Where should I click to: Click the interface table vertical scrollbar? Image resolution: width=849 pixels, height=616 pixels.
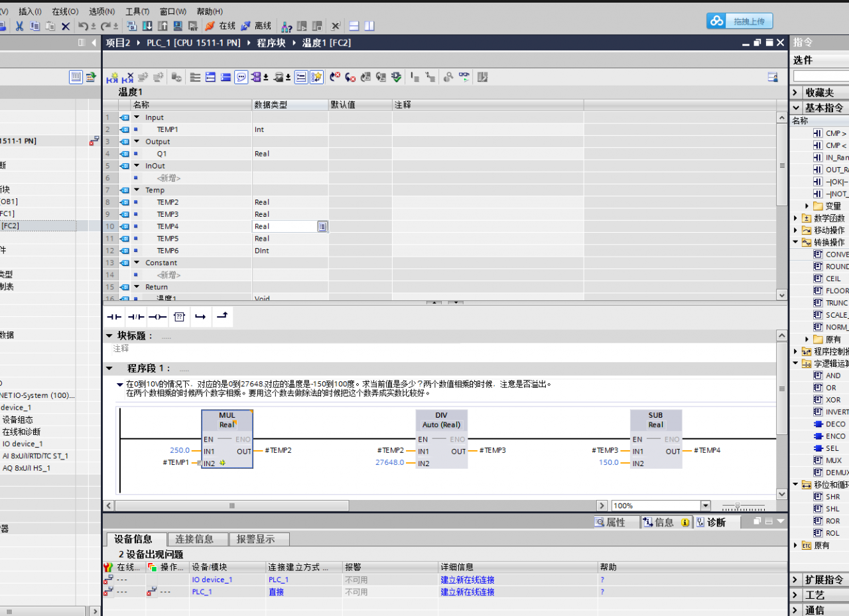point(782,164)
